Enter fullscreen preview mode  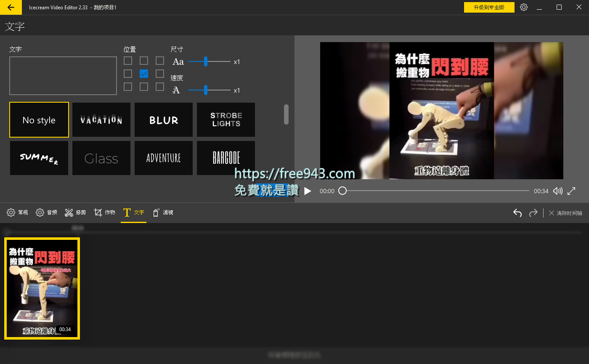pos(571,191)
